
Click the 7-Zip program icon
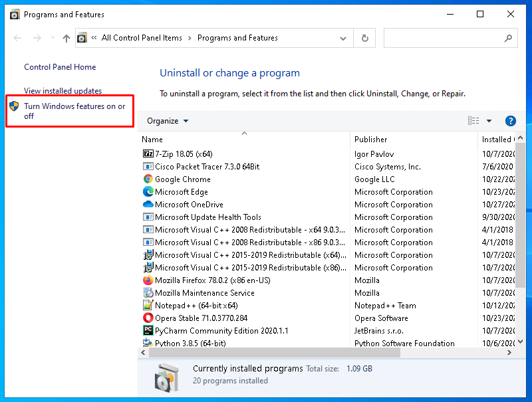(x=148, y=154)
